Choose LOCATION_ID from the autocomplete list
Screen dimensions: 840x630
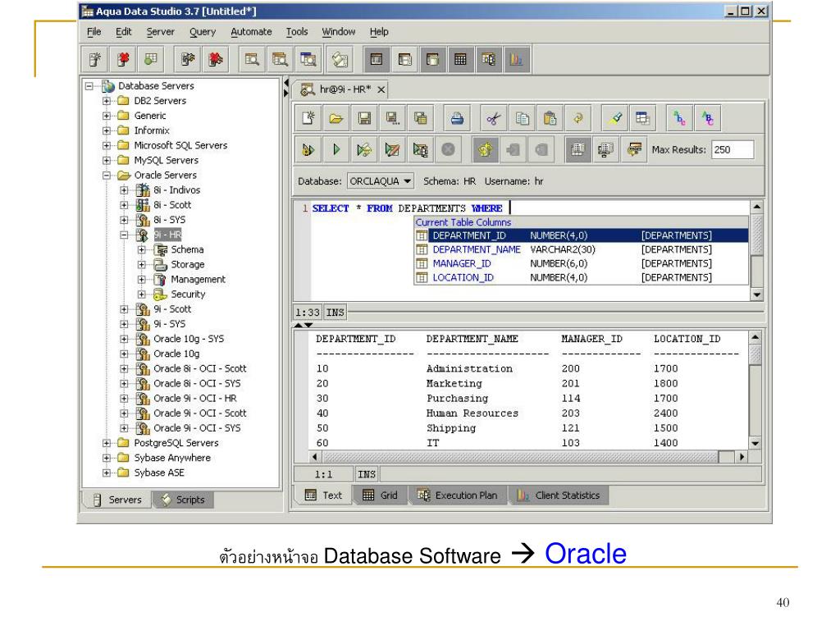[582, 277]
